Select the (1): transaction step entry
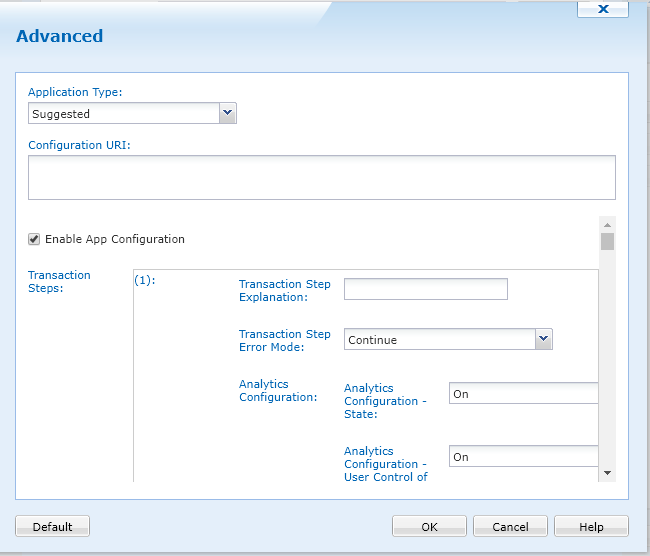 145,281
